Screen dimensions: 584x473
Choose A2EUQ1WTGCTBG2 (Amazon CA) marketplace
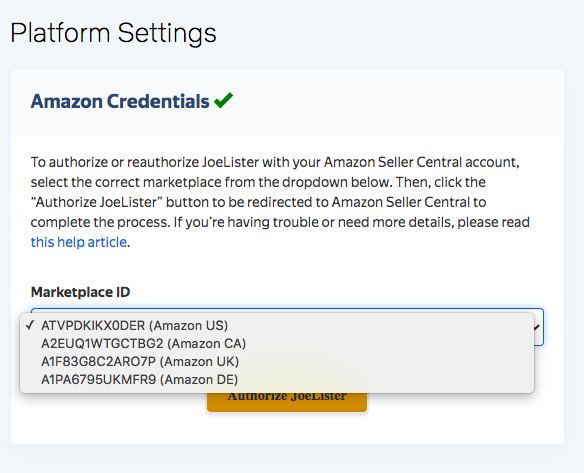[x=277, y=343]
